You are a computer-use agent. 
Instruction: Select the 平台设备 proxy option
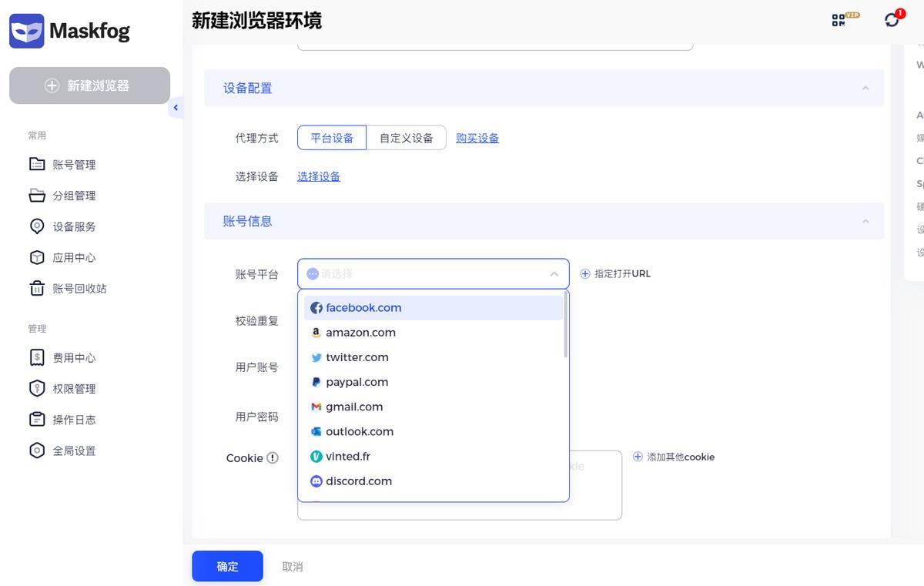tap(332, 138)
